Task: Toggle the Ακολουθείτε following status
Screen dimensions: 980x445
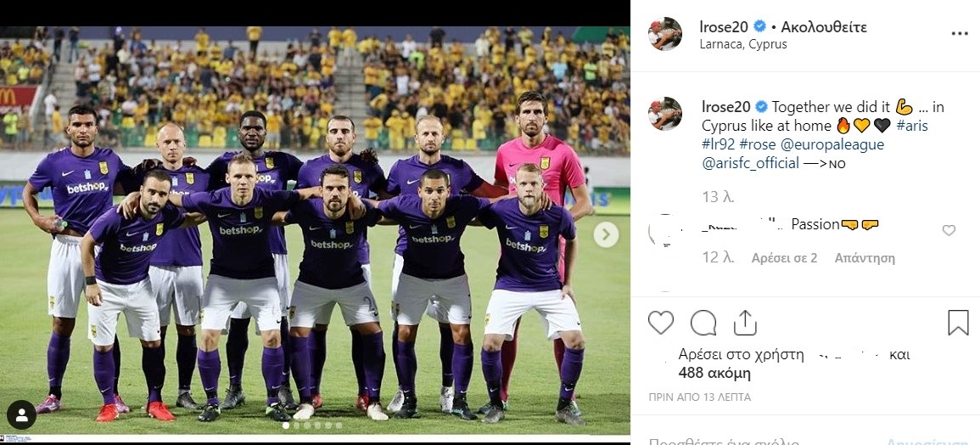Action: (824, 27)
